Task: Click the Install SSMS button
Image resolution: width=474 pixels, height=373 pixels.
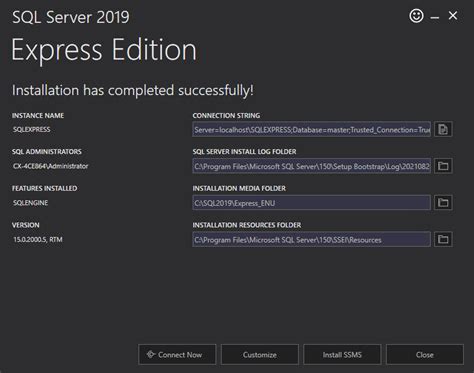Action: tap(342, 355)
